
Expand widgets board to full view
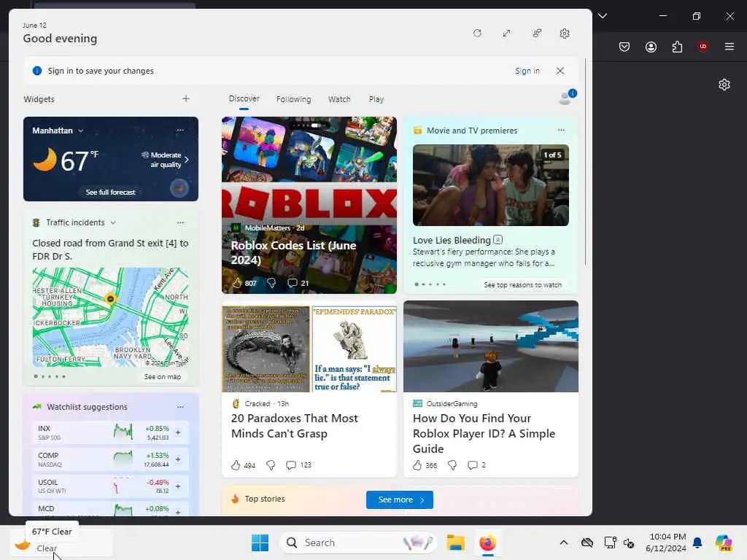click(x=506, y=34)
